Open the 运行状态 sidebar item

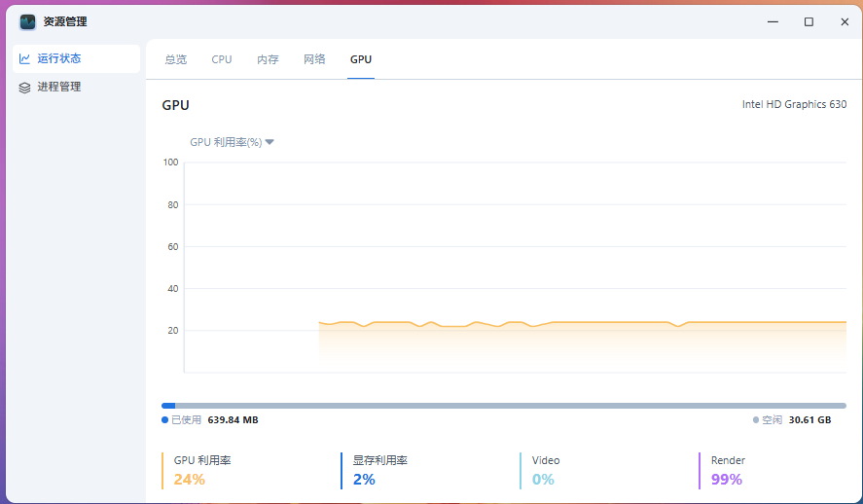[77, 59]
